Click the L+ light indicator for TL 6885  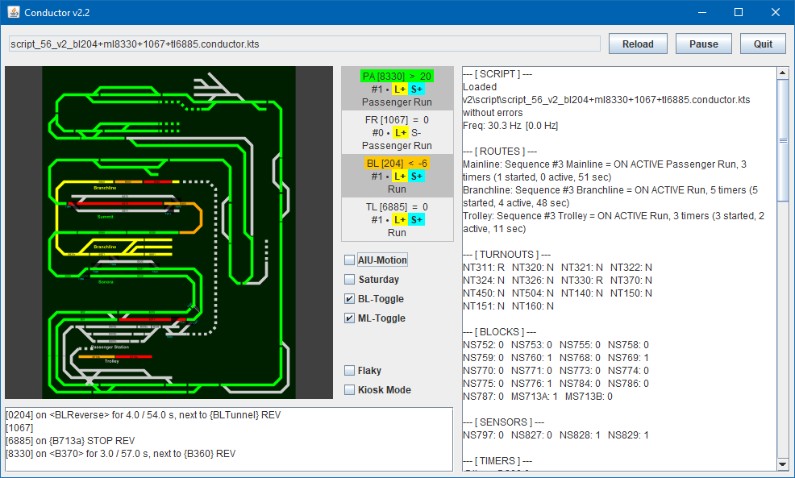tap(399, 219)
